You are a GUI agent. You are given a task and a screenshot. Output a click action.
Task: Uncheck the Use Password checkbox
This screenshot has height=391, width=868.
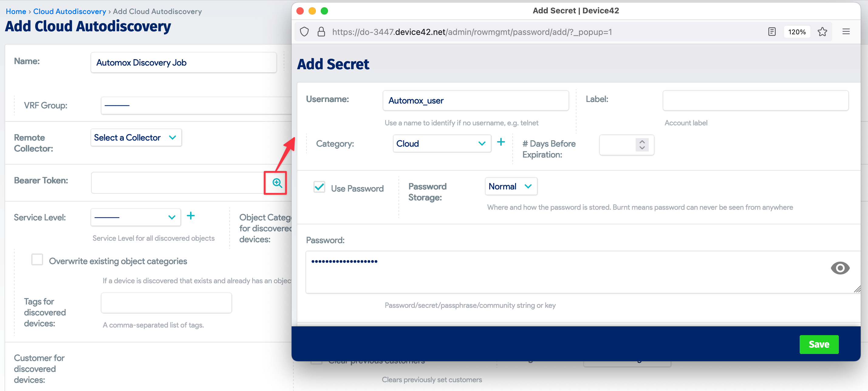pos(319,187)
